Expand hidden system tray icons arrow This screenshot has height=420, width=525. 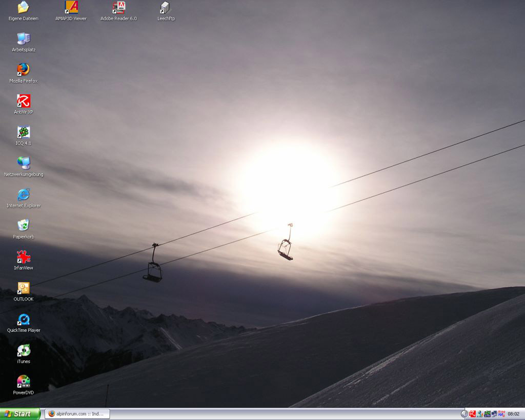pyautogui.click(x=464, y=414)
